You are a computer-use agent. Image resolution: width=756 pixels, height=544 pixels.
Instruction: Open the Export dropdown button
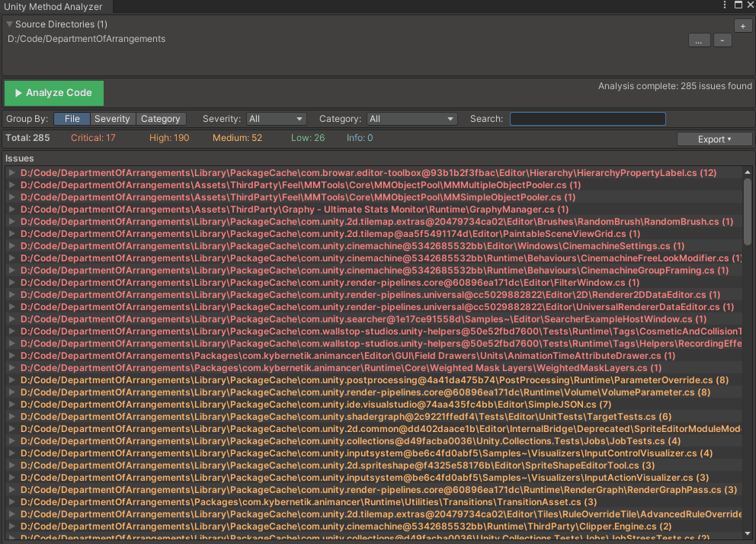(714, 139)
